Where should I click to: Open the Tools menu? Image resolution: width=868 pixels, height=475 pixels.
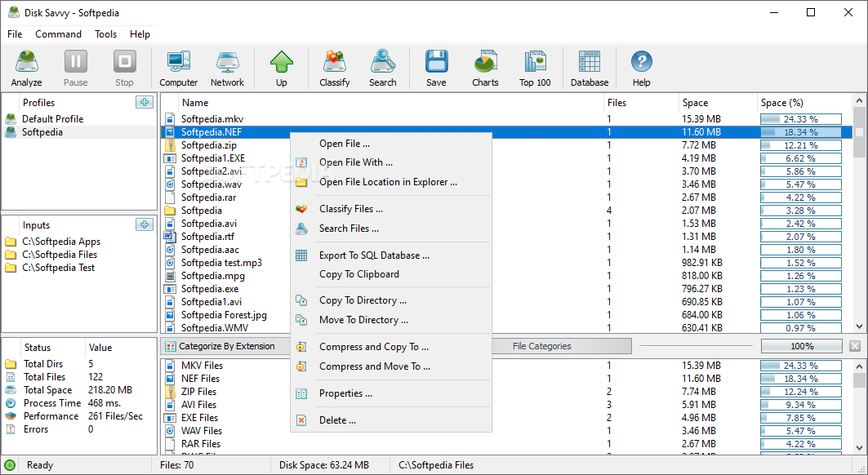coord(105,33)
